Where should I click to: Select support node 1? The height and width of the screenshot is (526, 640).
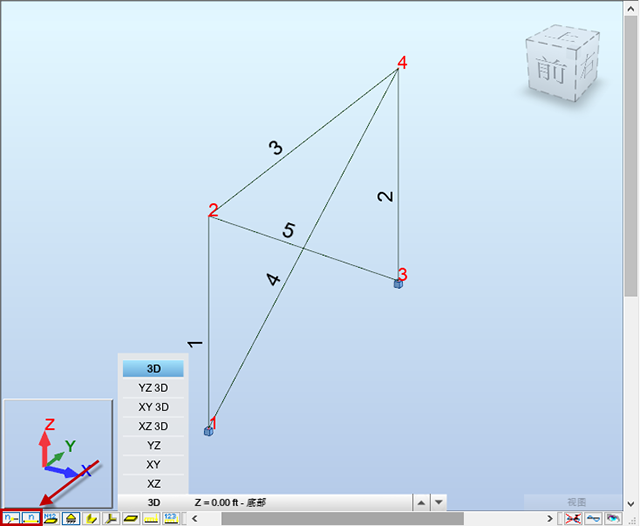(x=209, y=431)
